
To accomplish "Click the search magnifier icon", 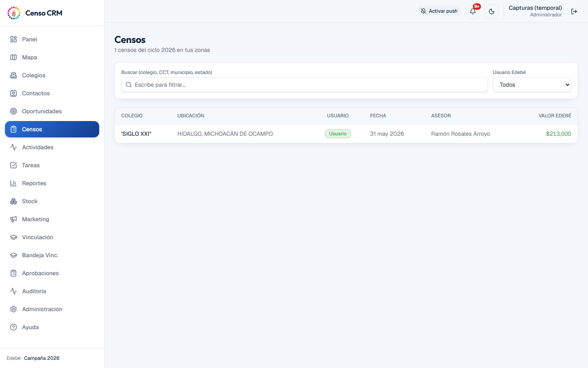I will click(129, 85).
